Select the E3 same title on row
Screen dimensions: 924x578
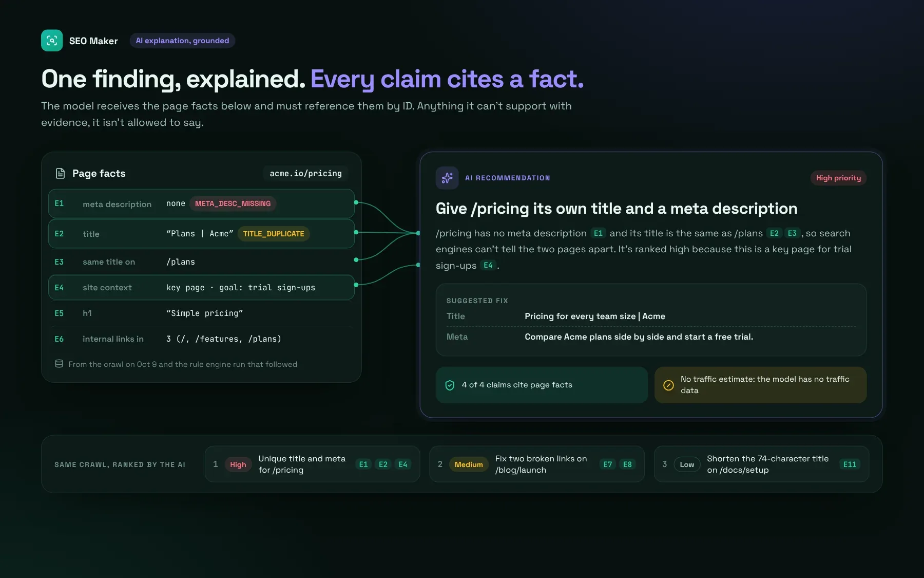[x=202, y=262]
